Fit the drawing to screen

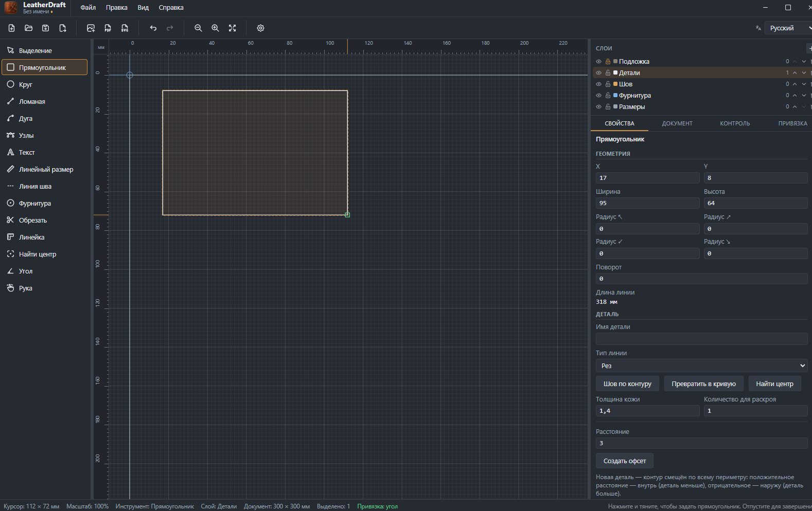(233, 28)
